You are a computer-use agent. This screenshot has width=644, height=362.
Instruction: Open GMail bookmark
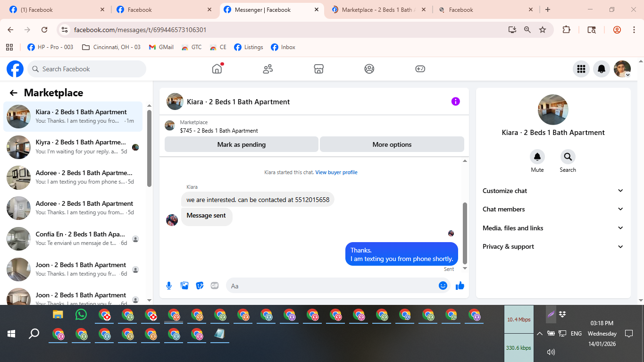click(161, 47)
